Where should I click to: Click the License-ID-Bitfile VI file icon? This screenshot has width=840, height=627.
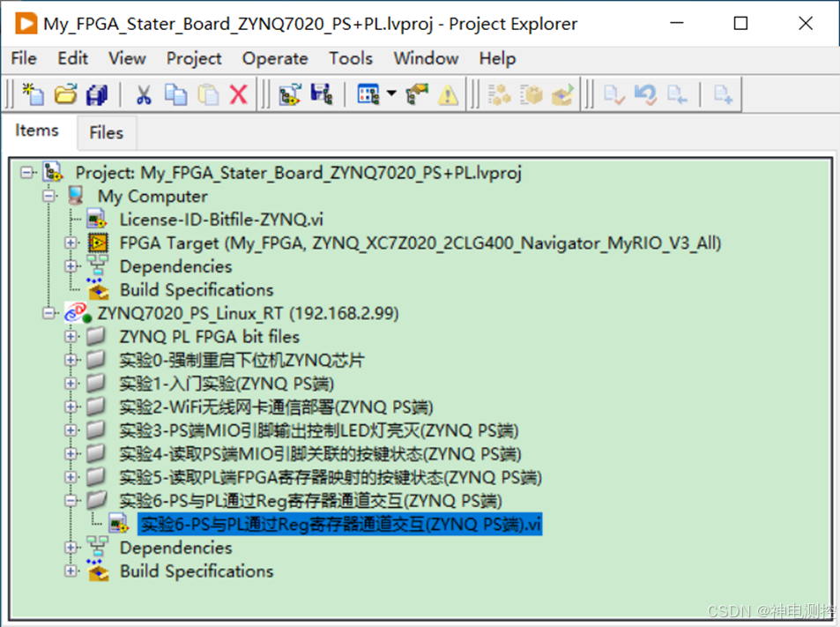(x=96, y=220)
